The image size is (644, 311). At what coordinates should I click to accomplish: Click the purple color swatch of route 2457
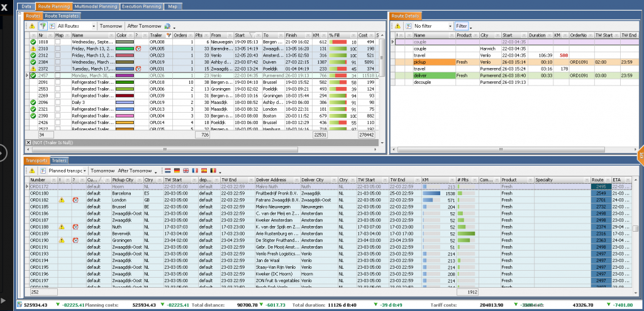[x=125, y=75]
